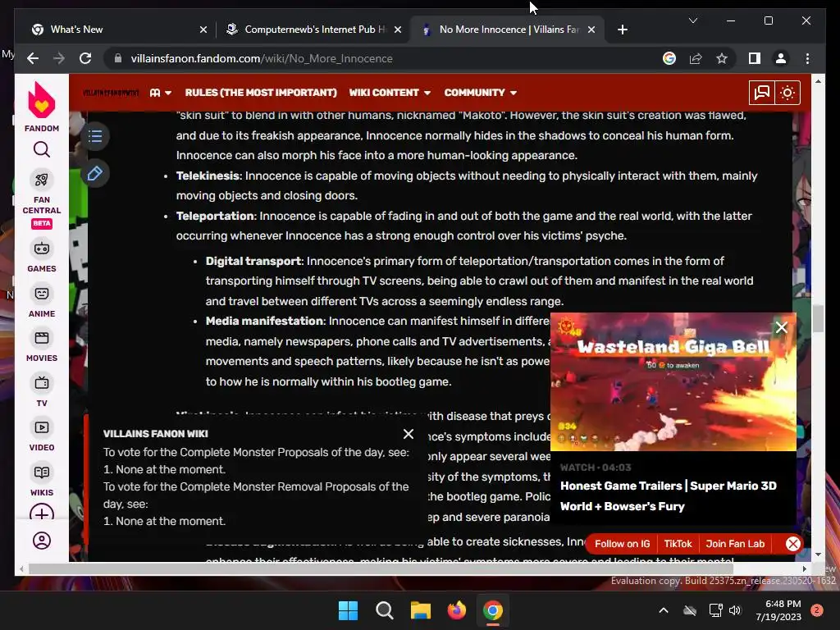Click the Villains Fanon Wiki logo text
Viewport: 840px width, 630px height.
pos(111,93)
